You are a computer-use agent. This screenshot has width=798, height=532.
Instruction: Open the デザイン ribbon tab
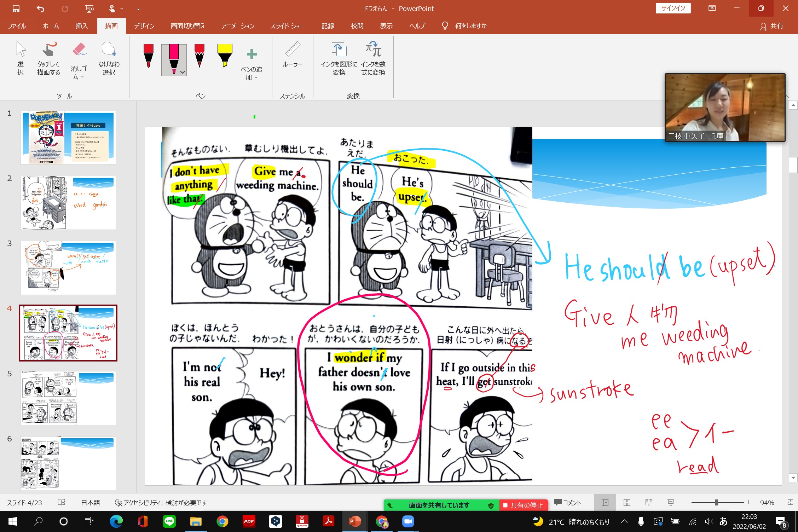pyautogui.click(x=144, y=26)
